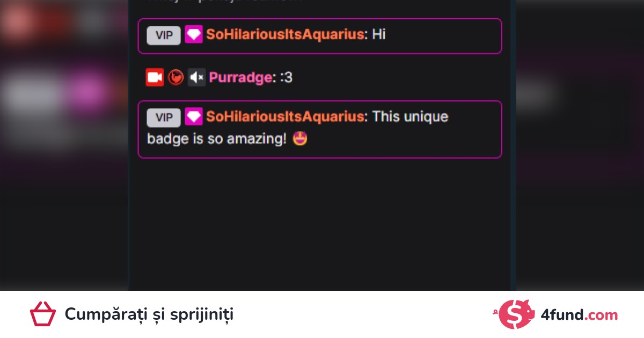The width and height of the screenshot is (644, 338).
Task: Click the star-eyes emoji after "amazing!"
Action: pos(301,139)
